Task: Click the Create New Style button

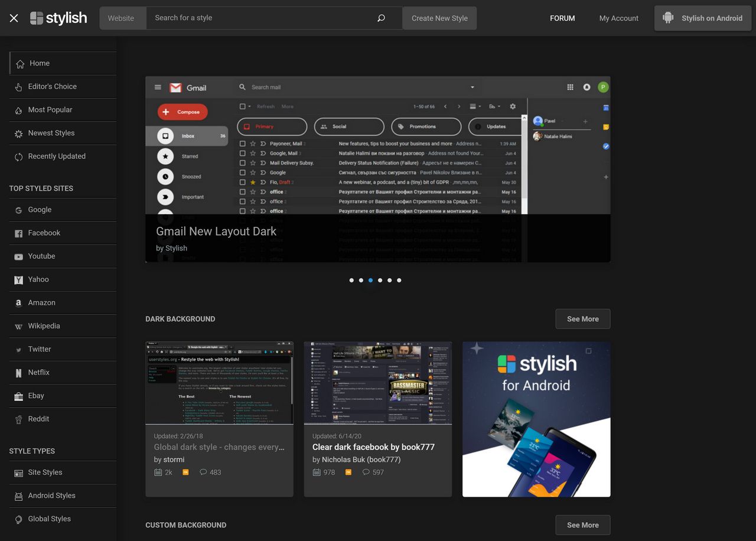Action: click(x=439, y=18)
